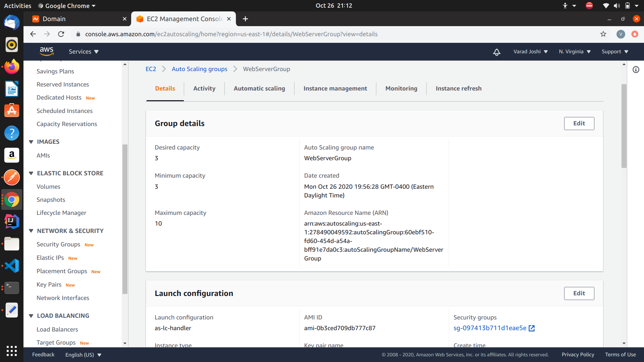Edit the Group details section
644x362 pixels.
(x=579, y=123)
